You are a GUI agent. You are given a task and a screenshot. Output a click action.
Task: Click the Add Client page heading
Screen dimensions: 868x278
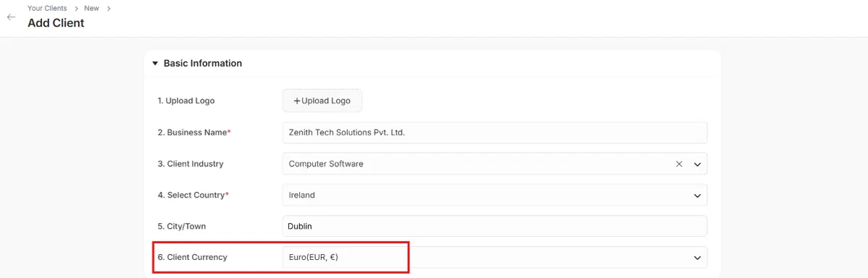56,23
